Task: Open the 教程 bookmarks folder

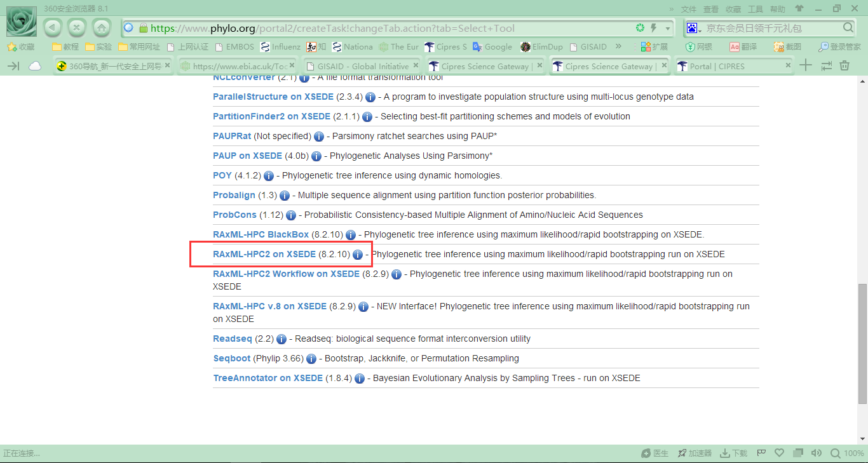Action: [x=65, y=46]
